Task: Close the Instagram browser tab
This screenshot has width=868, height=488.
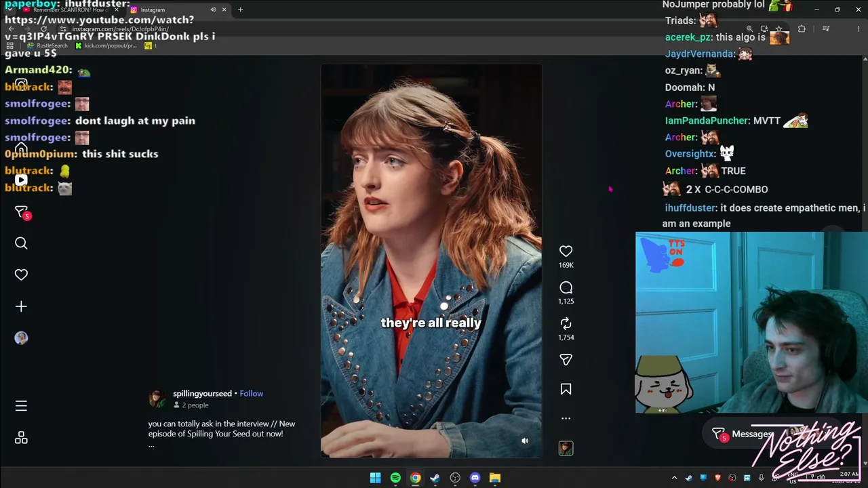Action: 224,9
